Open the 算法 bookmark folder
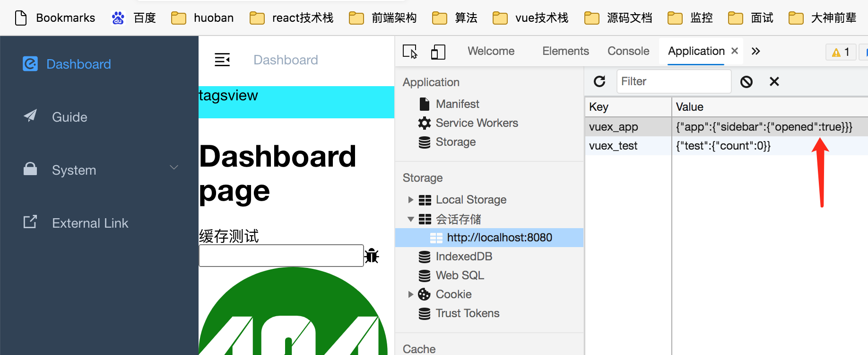Image resolution: width=868 pixels, height=355 pixels. (x=454, y=18)
